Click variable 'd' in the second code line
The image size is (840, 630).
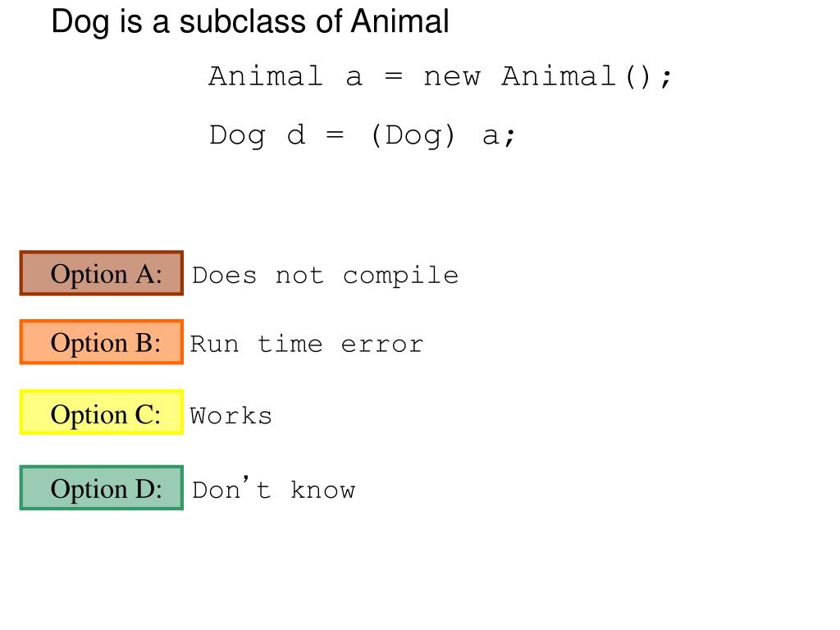(295, 134)
